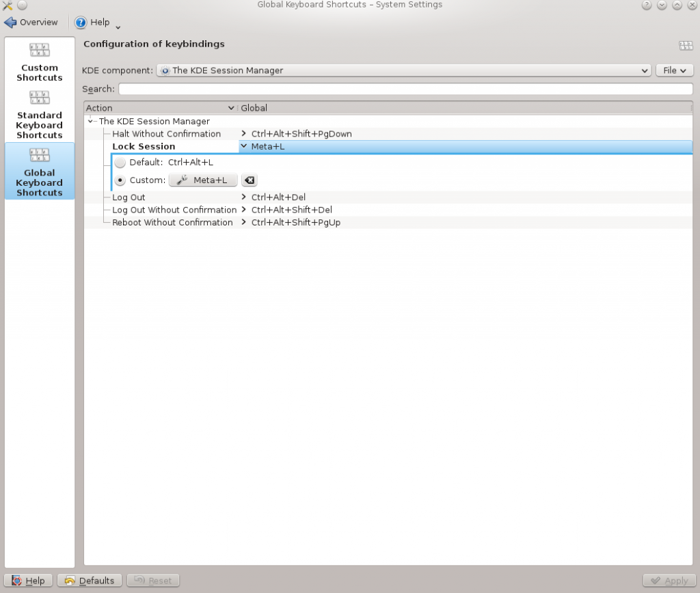Select Reboot Without Confirmation action

172,222
